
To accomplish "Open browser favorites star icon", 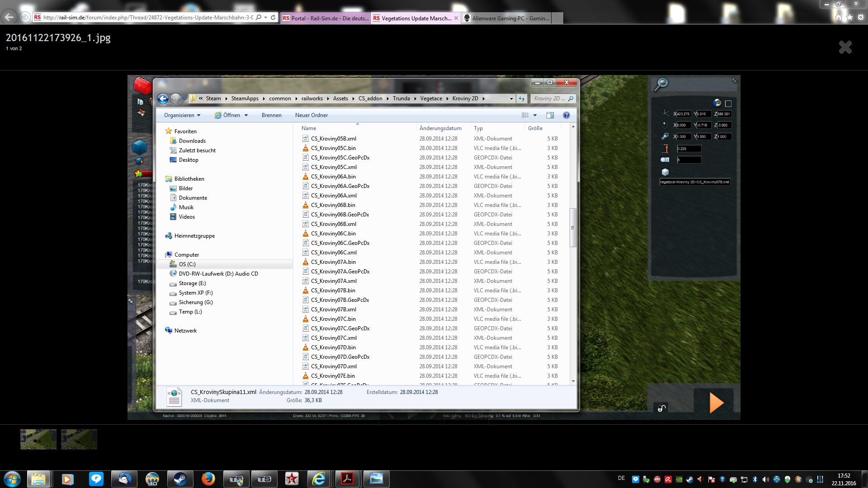I will pyautogui.click(x=849, y=18).
